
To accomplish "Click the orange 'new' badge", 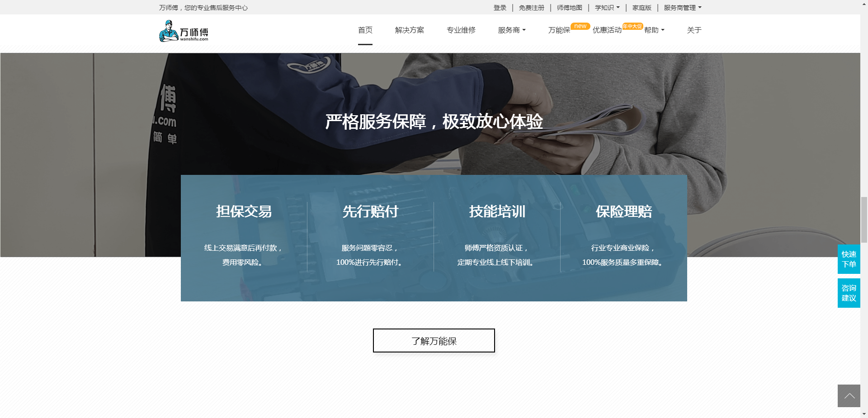I will tap(580, 26).
